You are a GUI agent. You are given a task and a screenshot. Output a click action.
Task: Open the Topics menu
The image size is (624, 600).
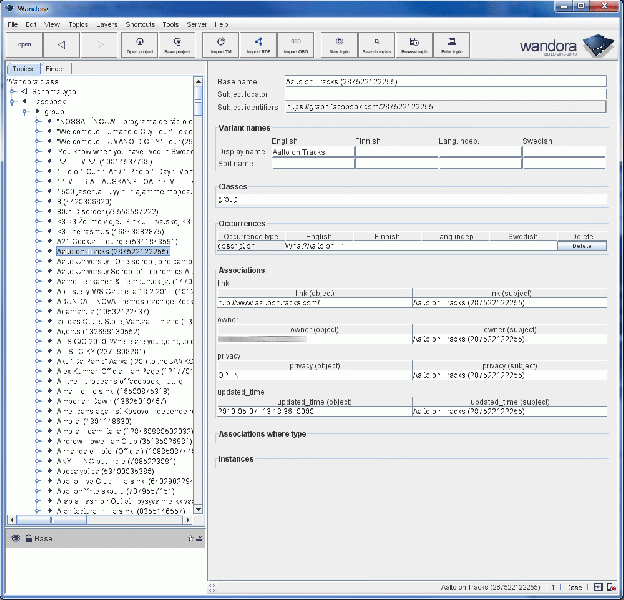77,22
